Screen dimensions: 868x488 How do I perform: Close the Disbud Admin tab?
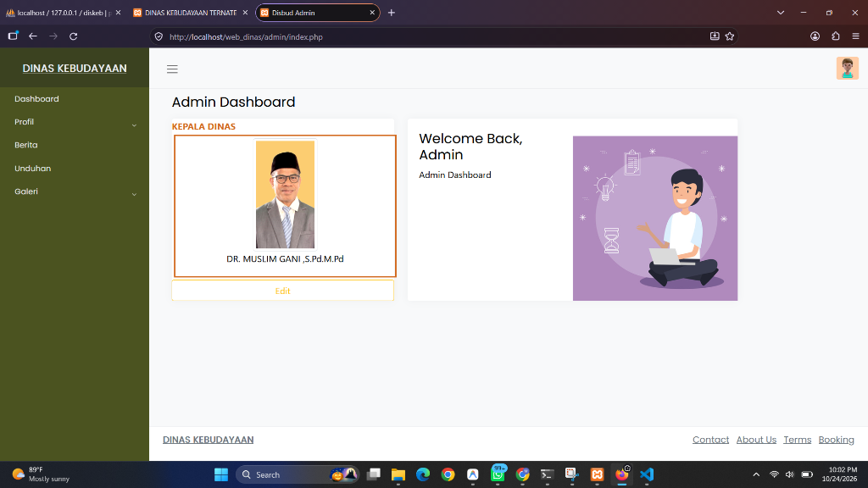372,13
